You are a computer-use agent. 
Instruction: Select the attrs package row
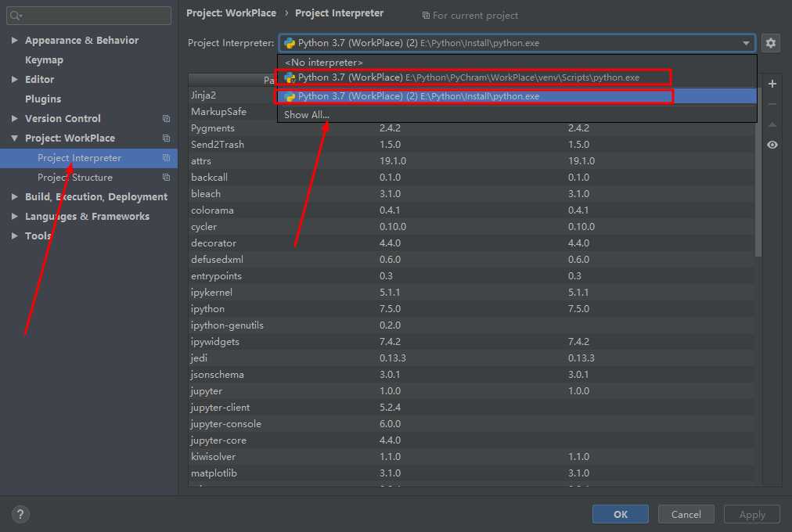pyautogui.click(x=472, y=161)
